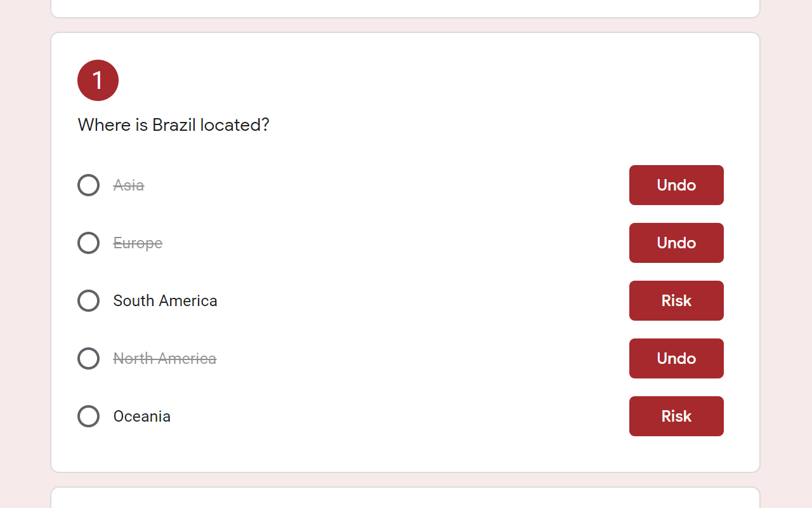Click the South America answer text
The height and width of the screenshot is (508, 812).
click(x=165, y=301)
